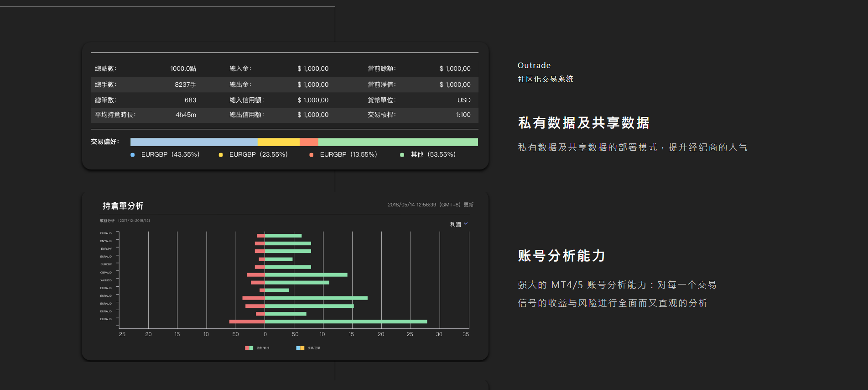Open the 利潤 dropdown in chart
The image size is (868, 390).
point(459,224)
